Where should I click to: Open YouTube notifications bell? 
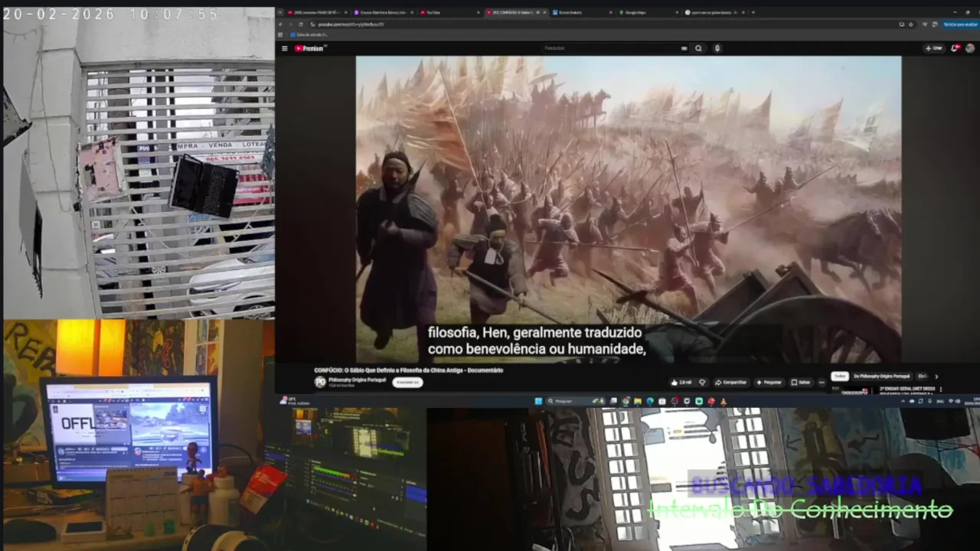click(955, 48)
